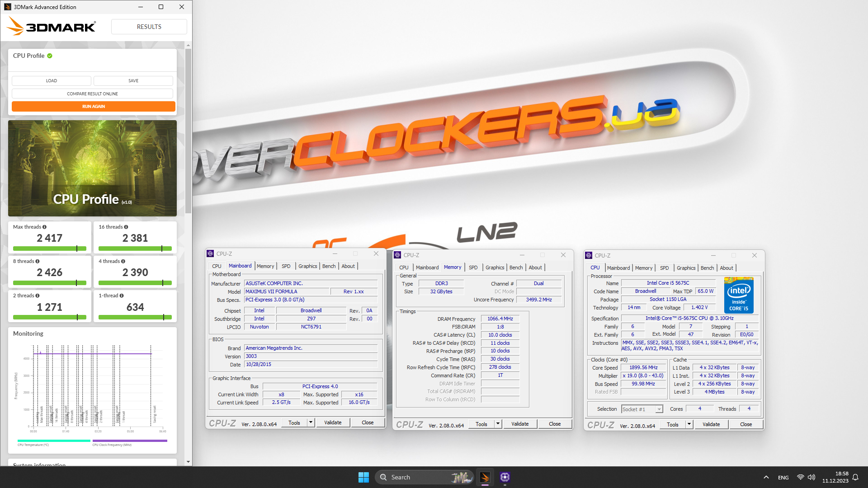
Task: Click info icon next to Max threads
Action: click(x=44, y=227)
